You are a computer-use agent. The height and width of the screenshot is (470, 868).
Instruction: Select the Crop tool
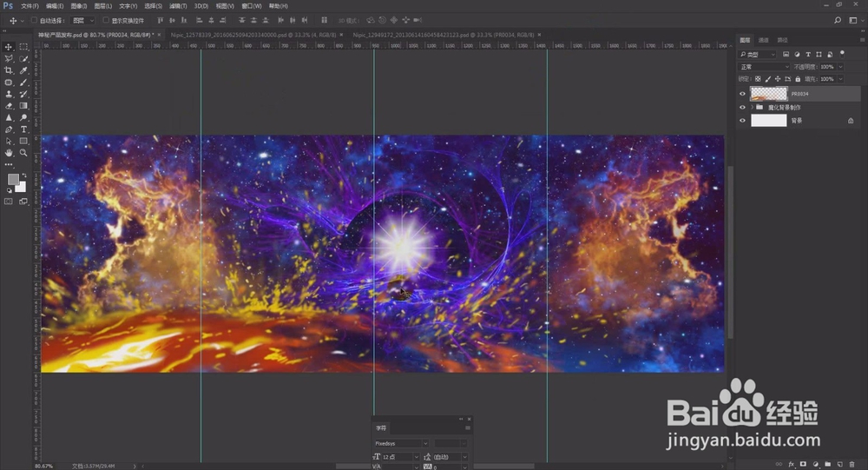(x=9, y=70)
